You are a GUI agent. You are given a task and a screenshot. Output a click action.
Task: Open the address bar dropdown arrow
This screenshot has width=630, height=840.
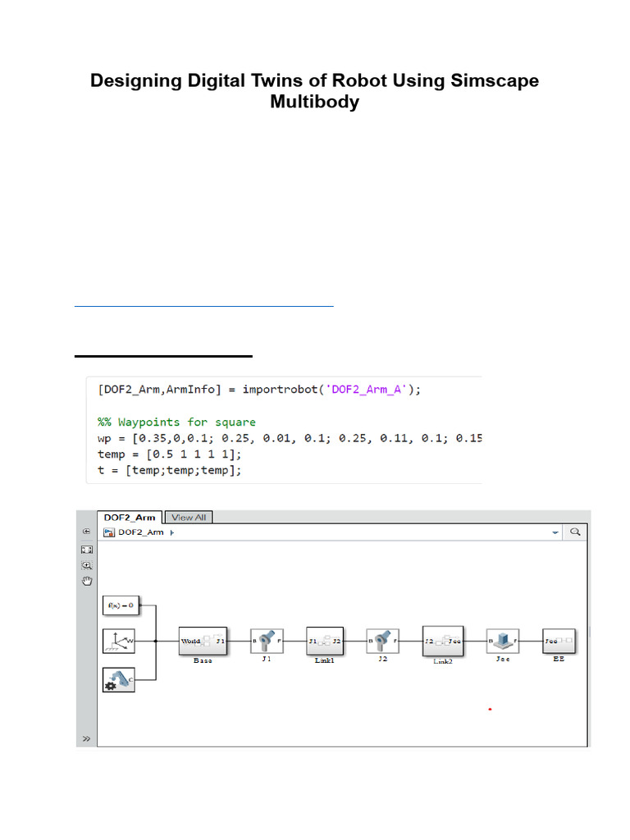coord(555,532)
